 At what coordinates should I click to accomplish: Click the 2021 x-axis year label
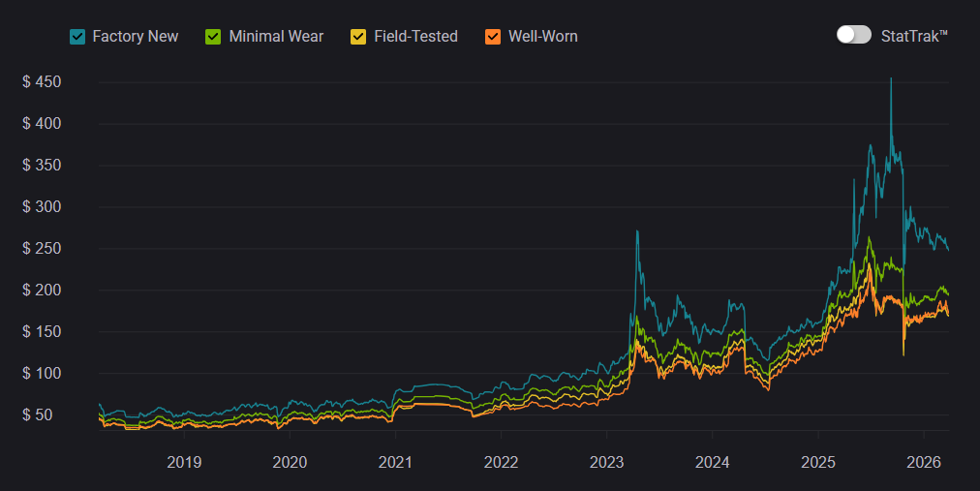[x=395, y=462]
